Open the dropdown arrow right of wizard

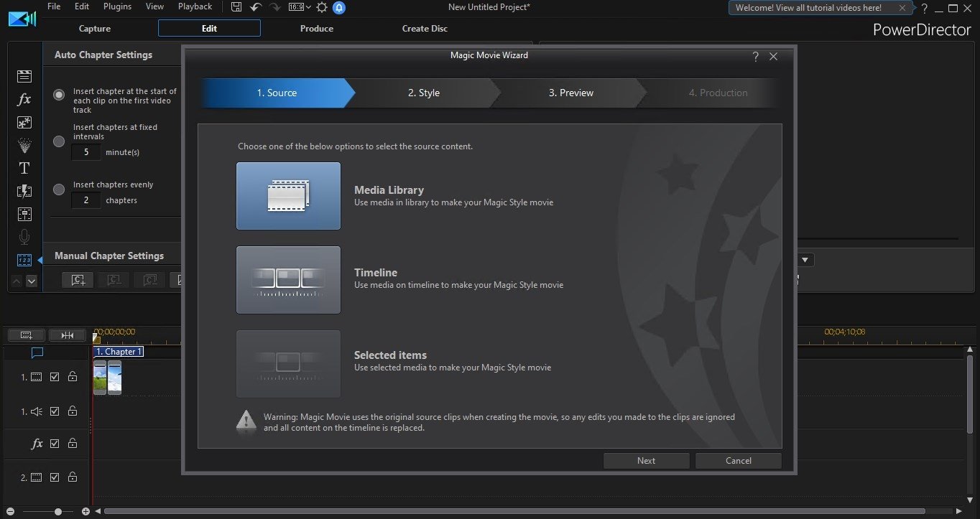coord(805,260)
